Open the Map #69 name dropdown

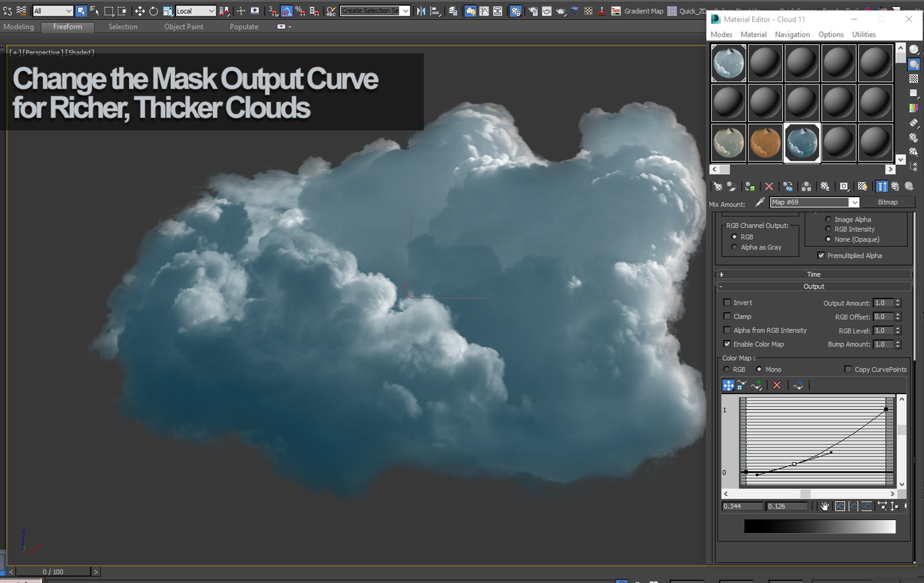pos(854,202)
